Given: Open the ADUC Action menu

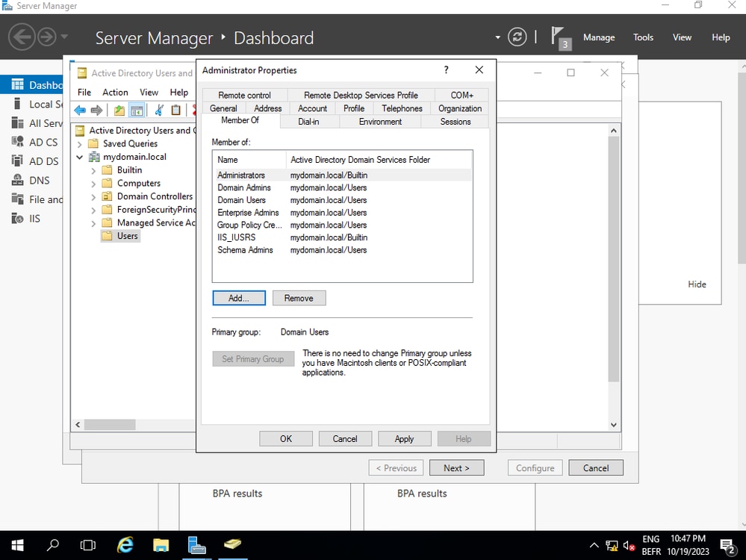Looking at the screenshot, I should tap(115, 93).
